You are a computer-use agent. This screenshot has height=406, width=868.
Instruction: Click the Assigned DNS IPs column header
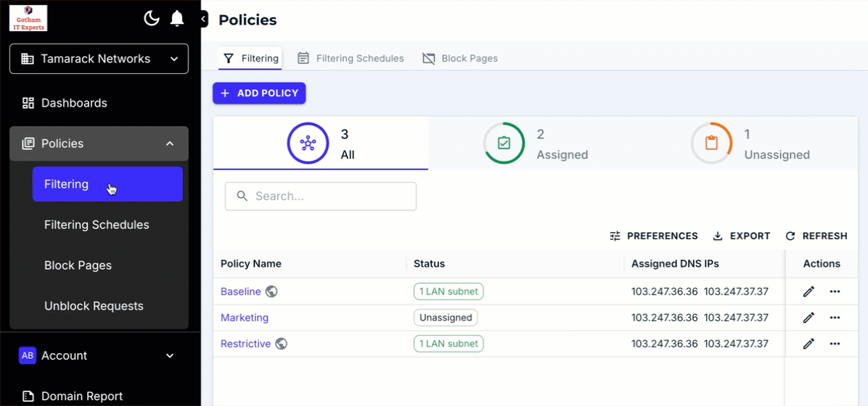675,264
